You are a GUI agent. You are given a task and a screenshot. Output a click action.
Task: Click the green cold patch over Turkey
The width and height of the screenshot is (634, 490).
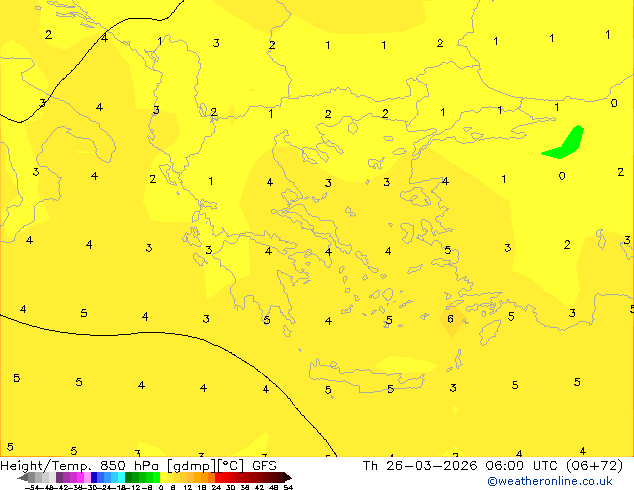[565, 143]
